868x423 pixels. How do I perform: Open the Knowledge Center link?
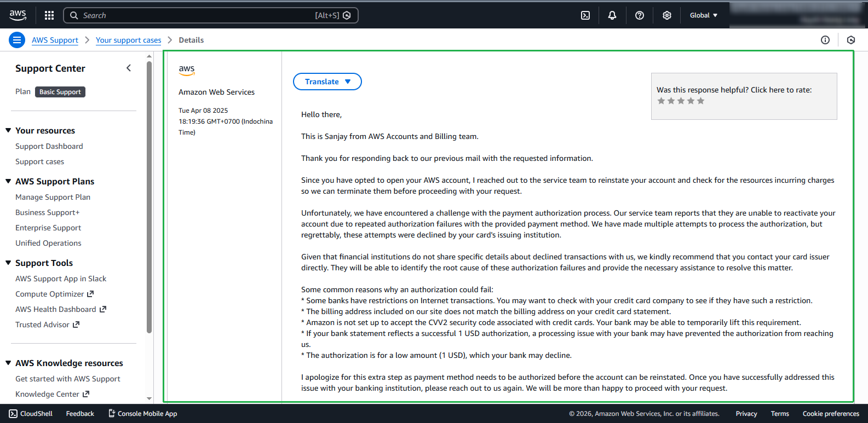pyautogui.click(x=48, y=394)
